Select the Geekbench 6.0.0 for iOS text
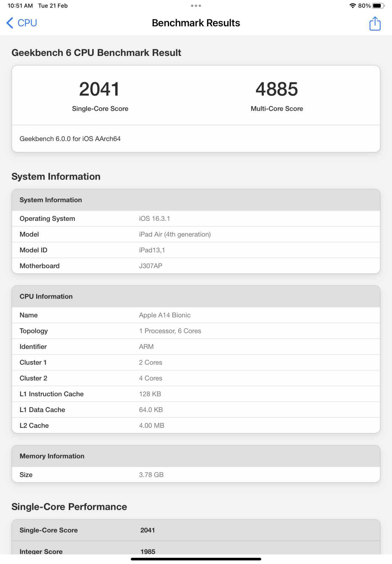Image resolution: width=392 pixels, height=564 pixels. pyautogui.click(x=70, y=138)
